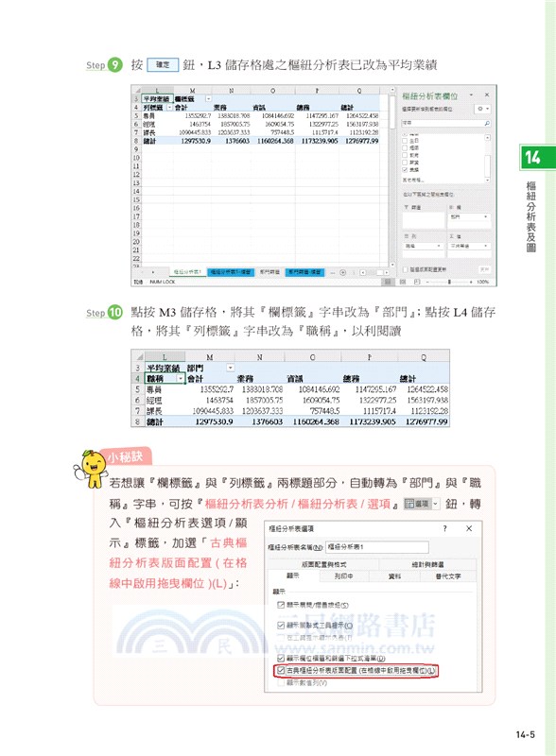This screenshot has width=556, height=756.
Task: Click the 樞紐分析表名稱 input field
Action: [x=377, y=547]
